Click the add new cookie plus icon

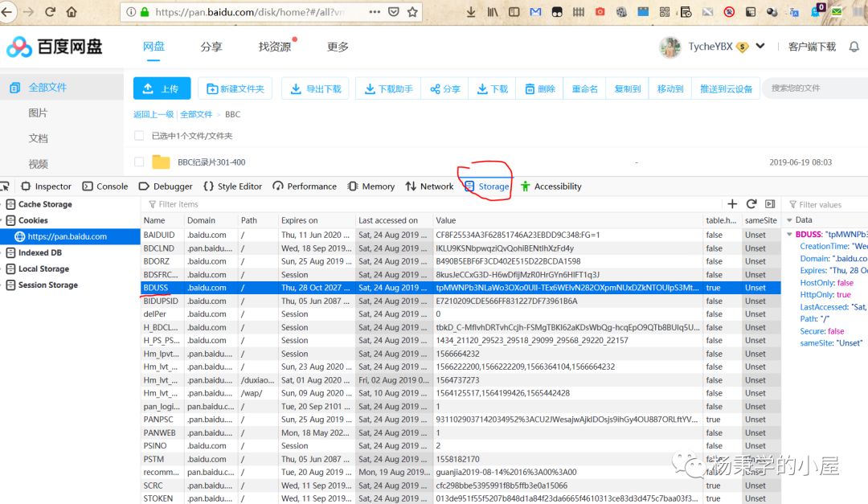pyautogui.click(x=732, y=204)
